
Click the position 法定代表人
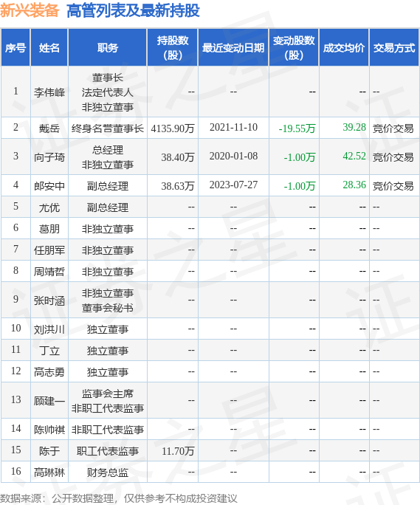pos(108,92)
